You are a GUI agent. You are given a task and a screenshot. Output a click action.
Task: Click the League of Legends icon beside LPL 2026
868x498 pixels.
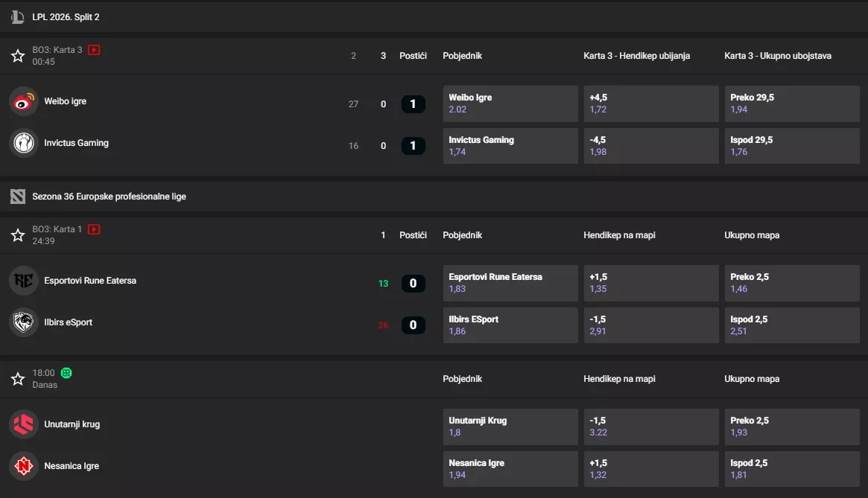[x=18, y=17]
